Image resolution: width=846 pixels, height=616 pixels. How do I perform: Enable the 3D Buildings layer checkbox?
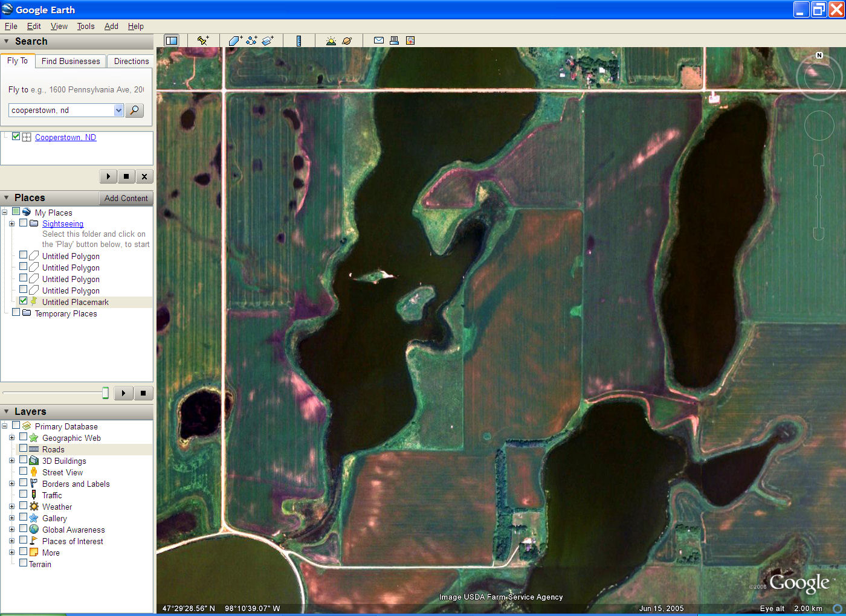pos(24,460)
